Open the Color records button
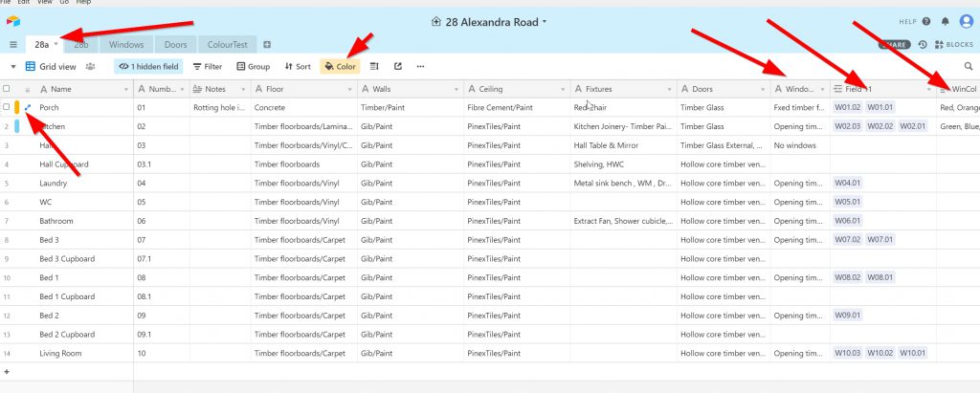 tap(340, 67)
